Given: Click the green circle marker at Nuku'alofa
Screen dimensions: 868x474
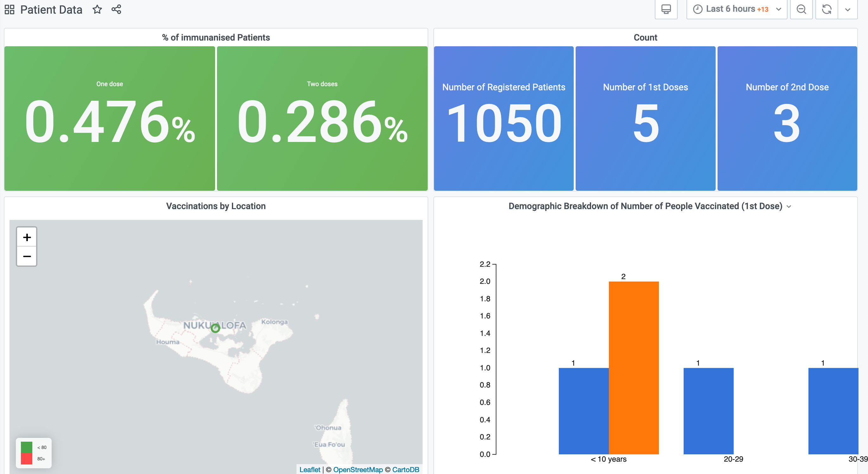Looking at the screenshot, I should 215,328.
